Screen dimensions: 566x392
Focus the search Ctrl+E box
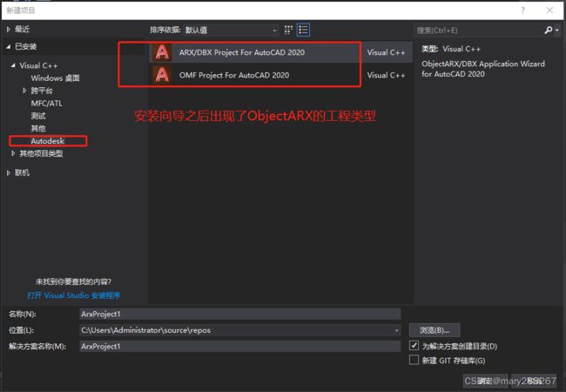478,30
